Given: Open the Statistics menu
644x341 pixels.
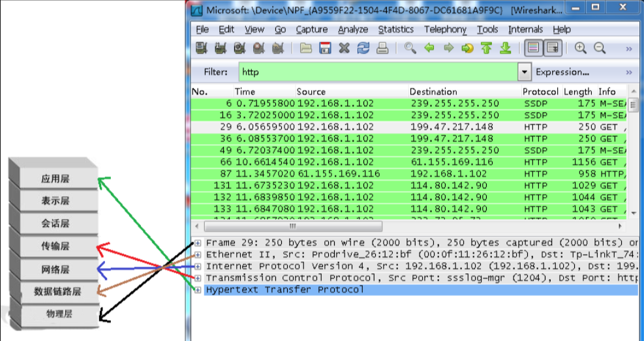Looking at the screenshot, I should [x=396, y=29].
